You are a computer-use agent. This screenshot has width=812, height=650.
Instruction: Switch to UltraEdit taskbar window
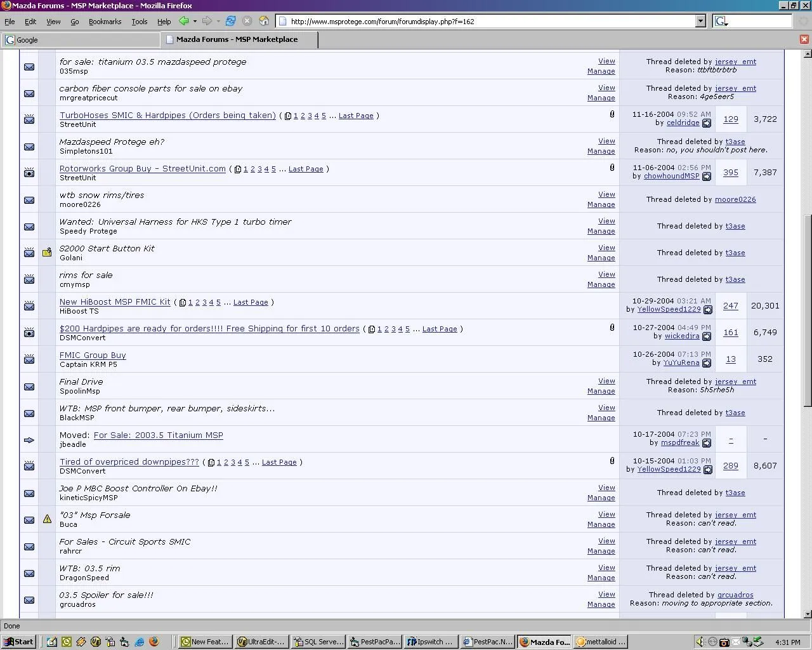(x=260, y=642)
